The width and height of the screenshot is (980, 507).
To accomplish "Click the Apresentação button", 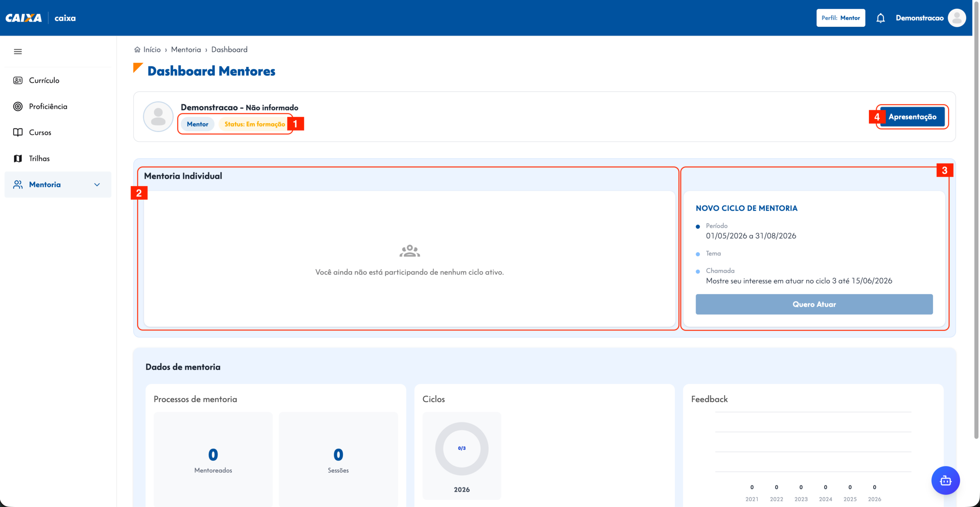I will [912, 117].
